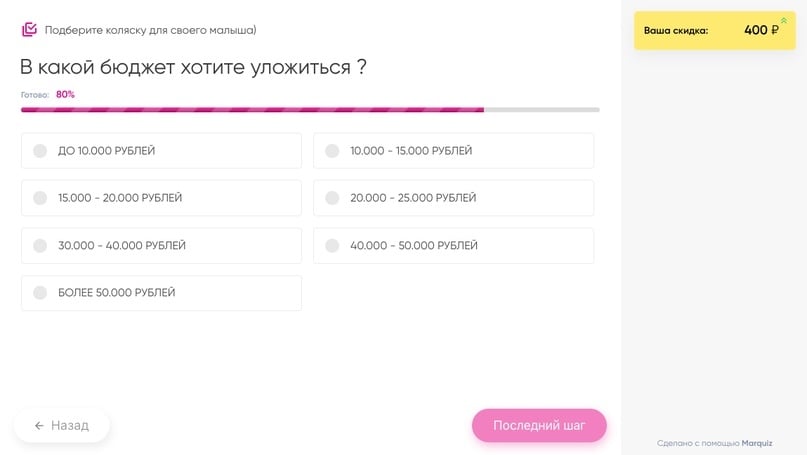807x455 pixels.
Task: Click the left arrow icon beside Назад
Action: click(39, 426)
